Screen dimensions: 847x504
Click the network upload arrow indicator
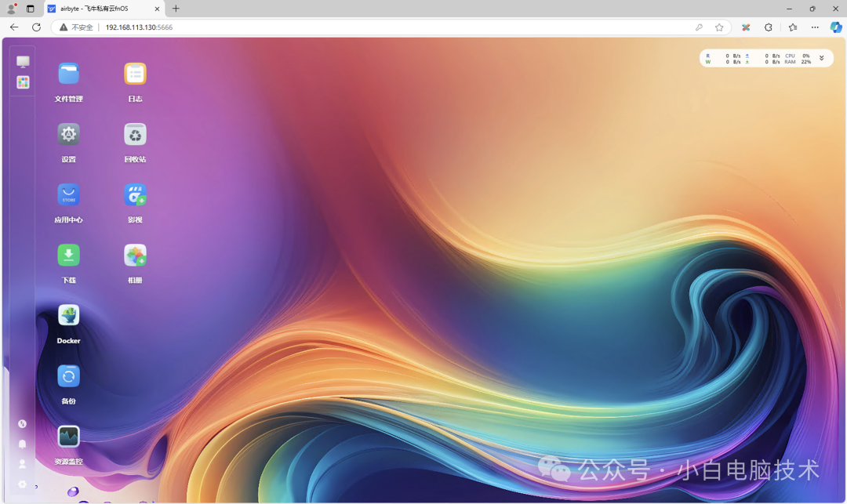tap(747, 56)
